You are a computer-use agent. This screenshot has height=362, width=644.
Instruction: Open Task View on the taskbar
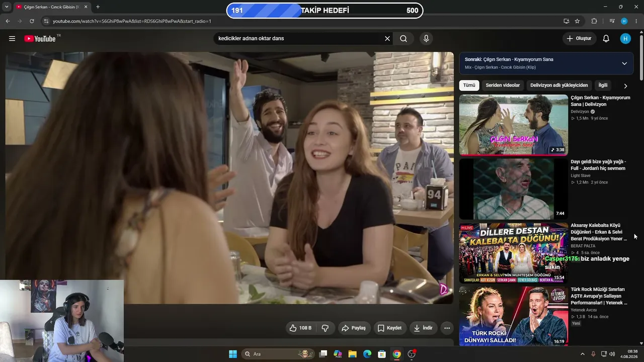click(x=324, y=354)
